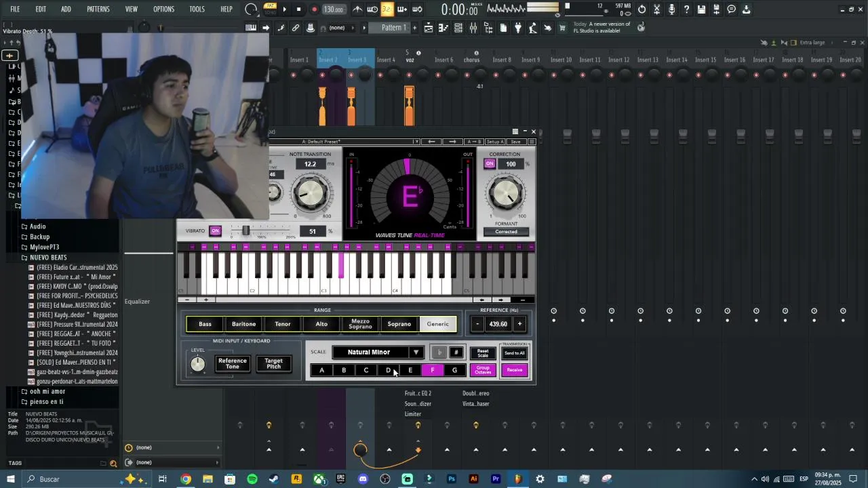
Task: Open the TOOLS menu
Action: pyautogui.click(x=197, y=9)
